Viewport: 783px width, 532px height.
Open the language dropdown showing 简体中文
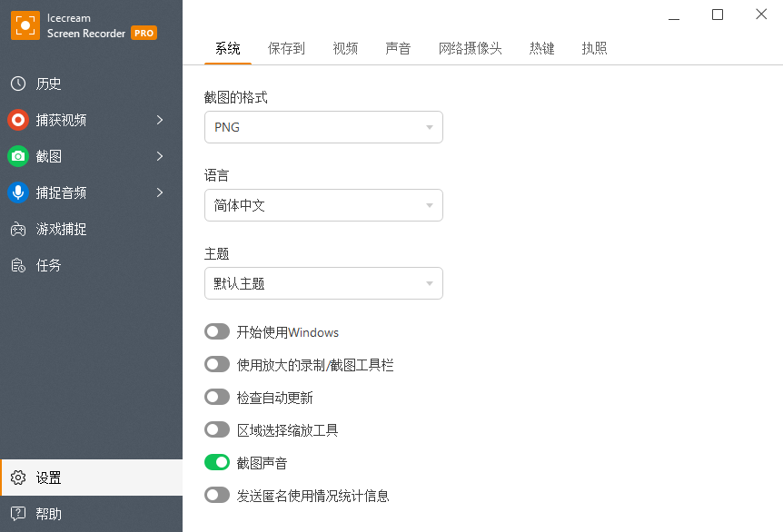click(323, 205)
